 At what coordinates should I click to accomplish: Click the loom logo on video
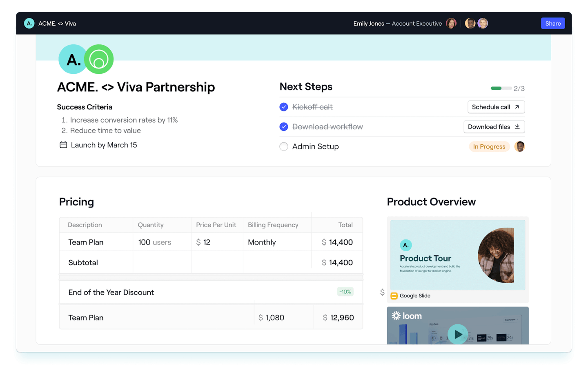pyautogui.click(x=407, y=316)
